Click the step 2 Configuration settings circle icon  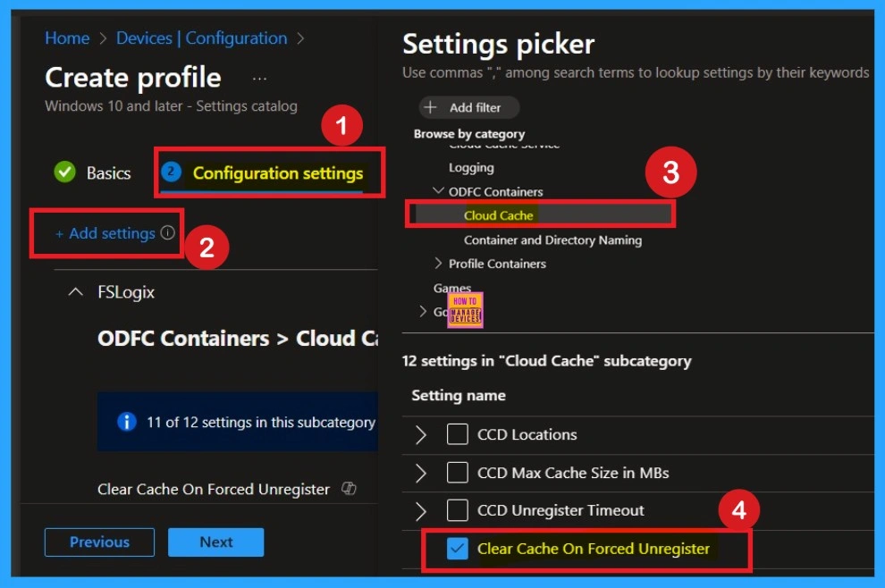[x=172, y=172]
